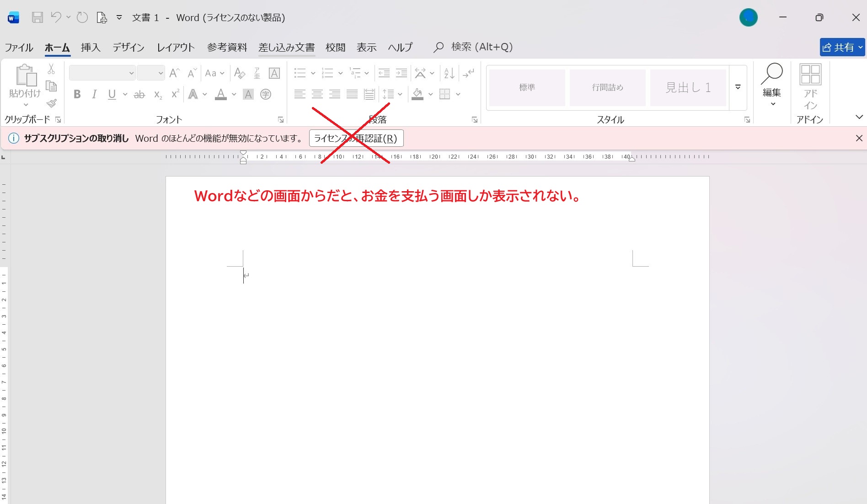Screen dimensions: 867x504
Task: Switch to the 校閲 tab
Action: pyautogui.click(x=335, y=47)
